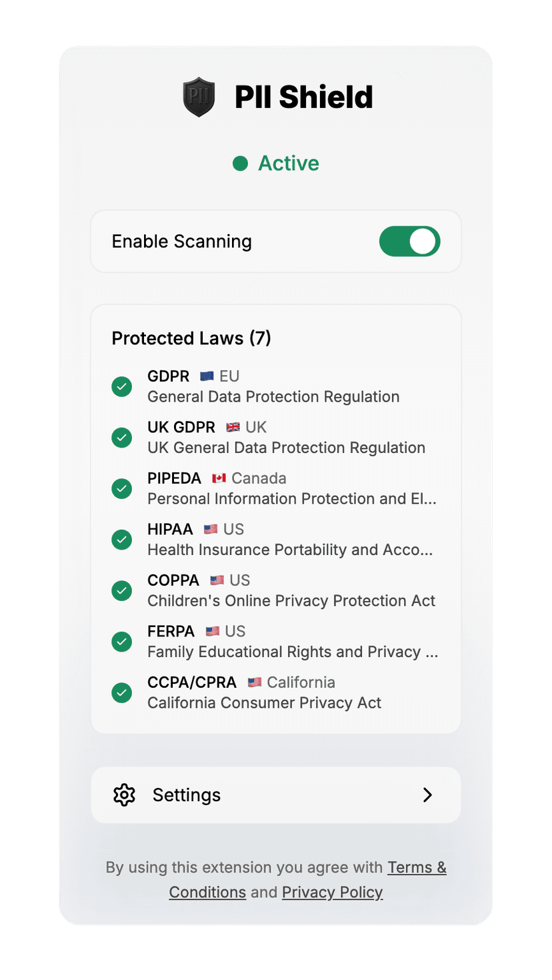Viewport: 552px width, 980px height.
Task: Select the PIPEDA law entry
Action: coord(276,488)
